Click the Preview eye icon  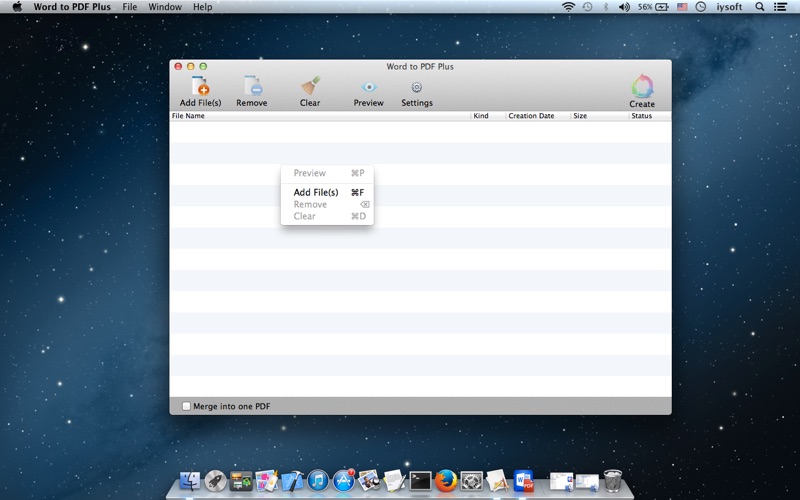[369, 87]
